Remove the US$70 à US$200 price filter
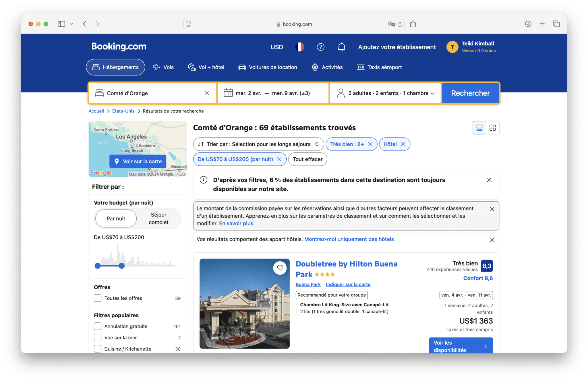This screenshot has height=381, width=588. point(279,159)
